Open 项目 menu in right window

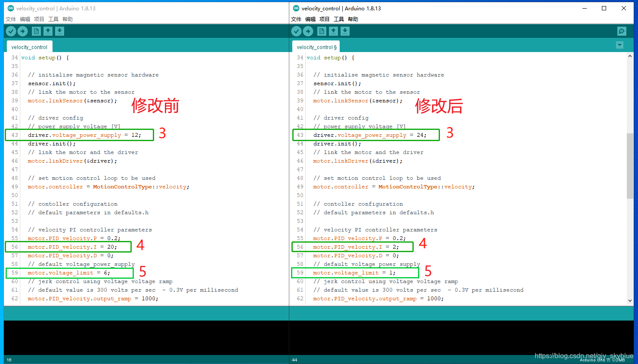click(325, 19)
